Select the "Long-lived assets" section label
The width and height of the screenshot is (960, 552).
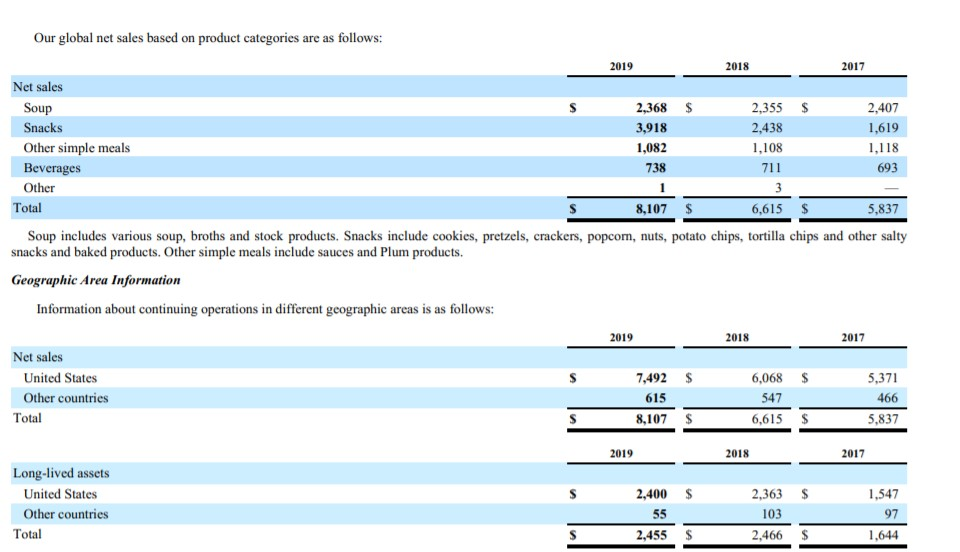coord(61,474)
